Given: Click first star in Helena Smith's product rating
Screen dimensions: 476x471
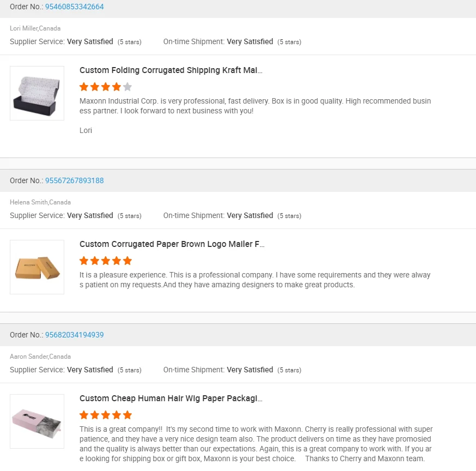Looking at the screenshot, I should tap(84, 261).
